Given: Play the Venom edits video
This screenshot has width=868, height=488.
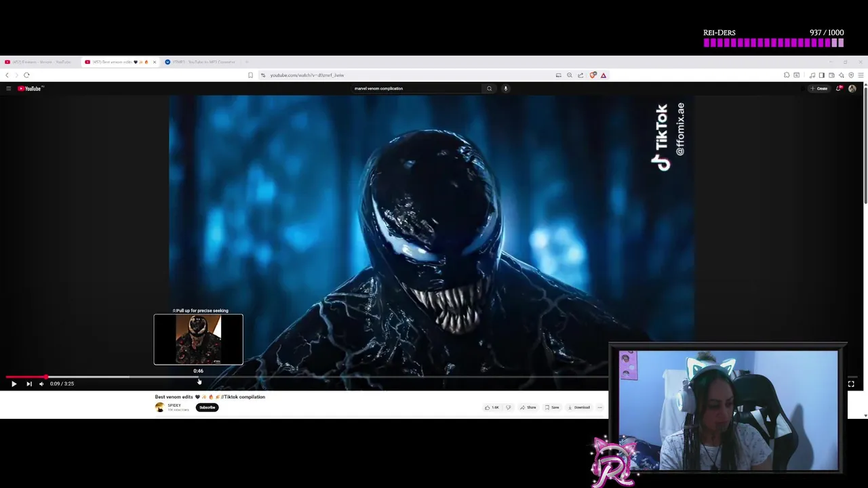Looking at the screenshot, I should 14,384.
